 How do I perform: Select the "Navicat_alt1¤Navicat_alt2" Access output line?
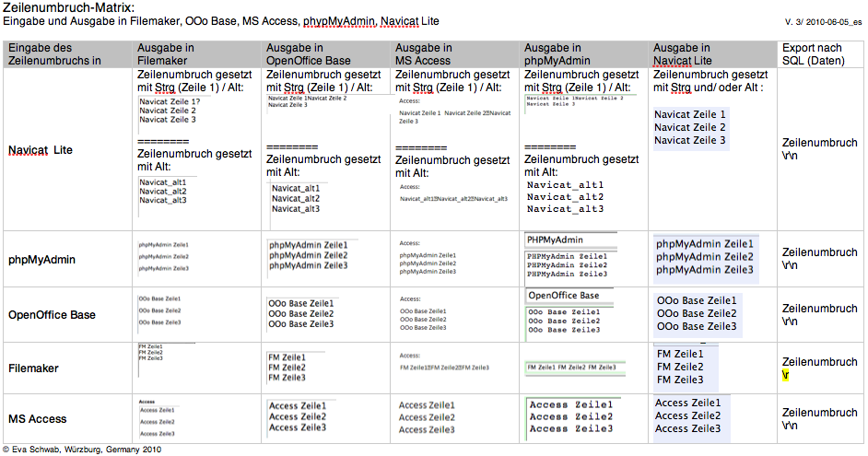click(x=453, y=199)
